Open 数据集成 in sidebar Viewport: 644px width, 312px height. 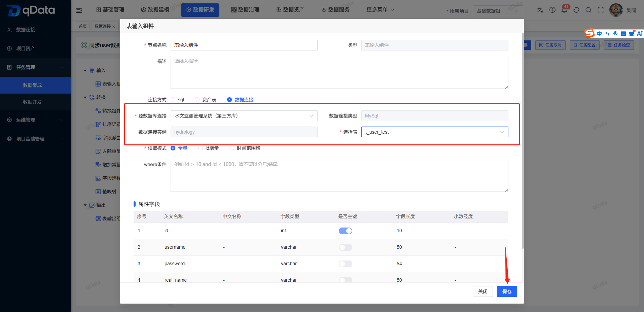(35, 85)
